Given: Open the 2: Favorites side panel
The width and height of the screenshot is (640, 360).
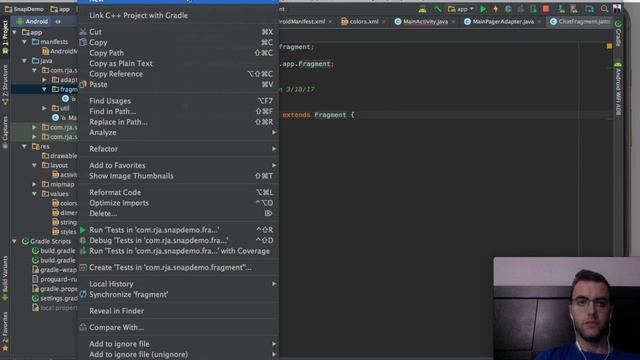Looking at the screenshot, I should click(5, 331).
